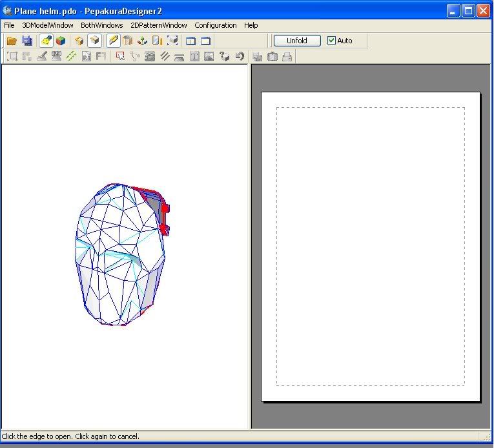Uncheck the Auto checkbox
The width and height of the screenshot is (494, 448).
(331, 40)
